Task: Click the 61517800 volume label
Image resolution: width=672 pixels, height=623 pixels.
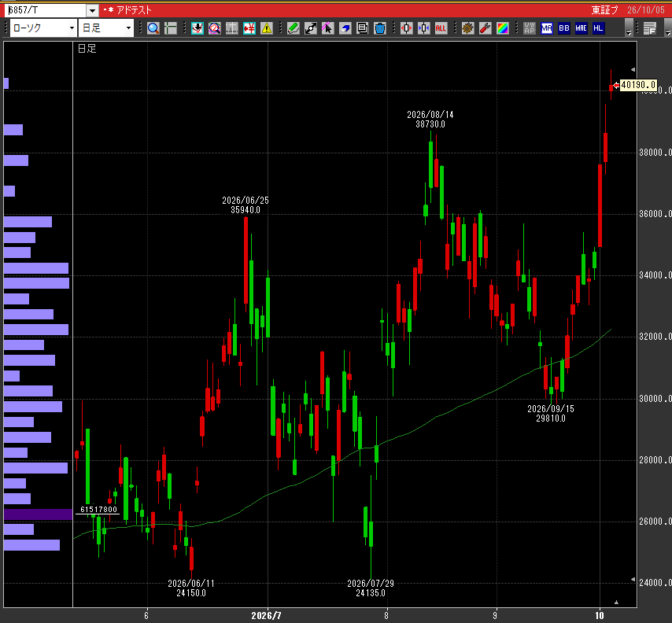Action: (98, 509)
